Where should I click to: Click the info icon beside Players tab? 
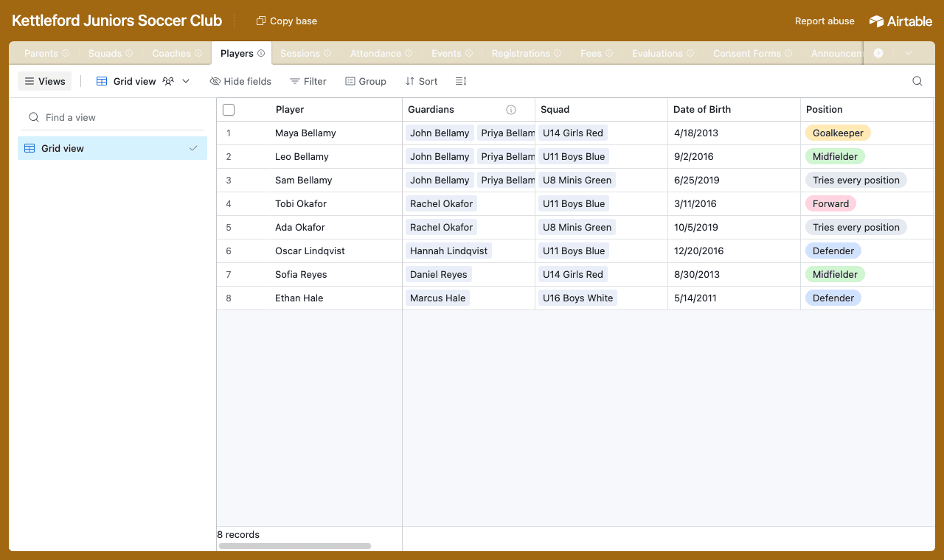pos(261,54)
